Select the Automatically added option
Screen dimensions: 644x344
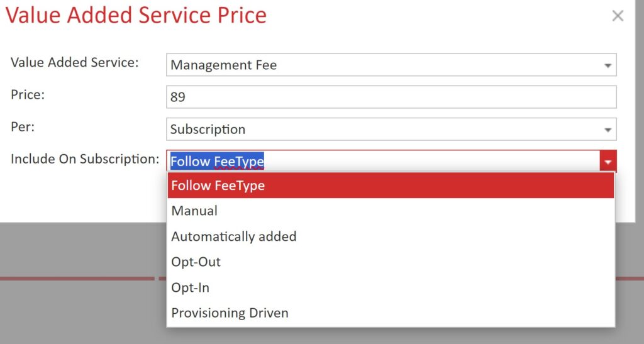pos(234,237)
